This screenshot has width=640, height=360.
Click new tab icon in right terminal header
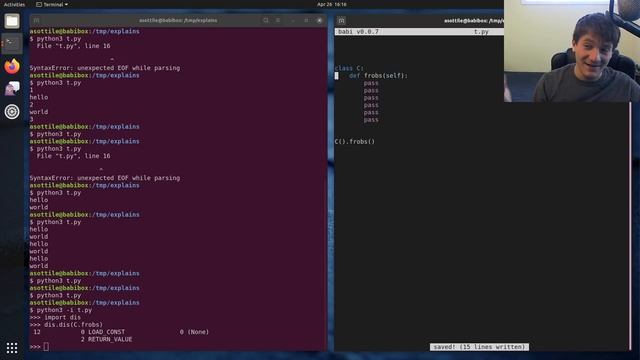342,20
